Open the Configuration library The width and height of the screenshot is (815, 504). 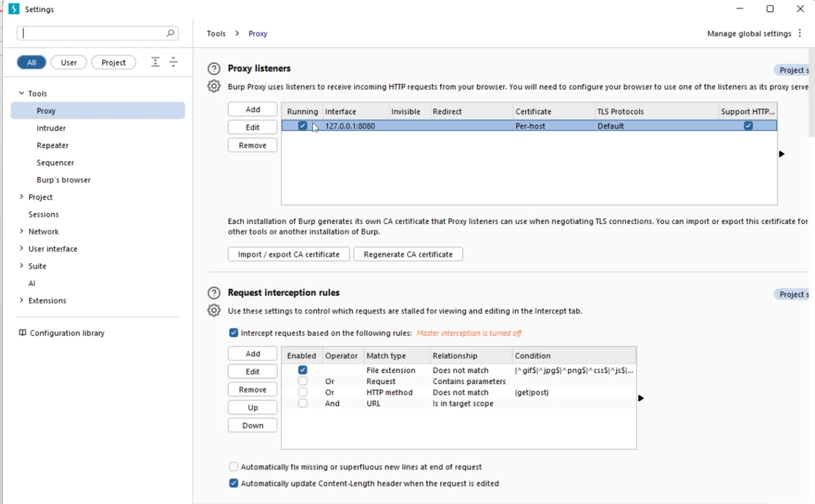(x=67, y=333)
